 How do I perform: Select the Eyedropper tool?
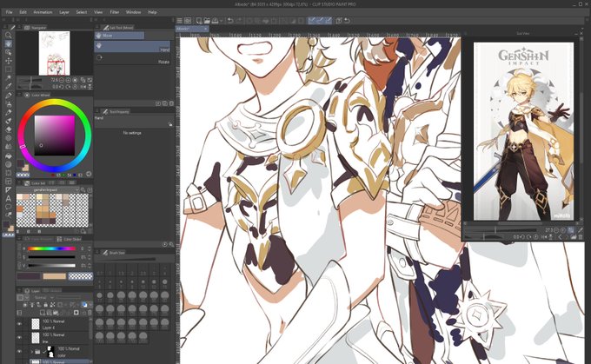pos(9,86)
